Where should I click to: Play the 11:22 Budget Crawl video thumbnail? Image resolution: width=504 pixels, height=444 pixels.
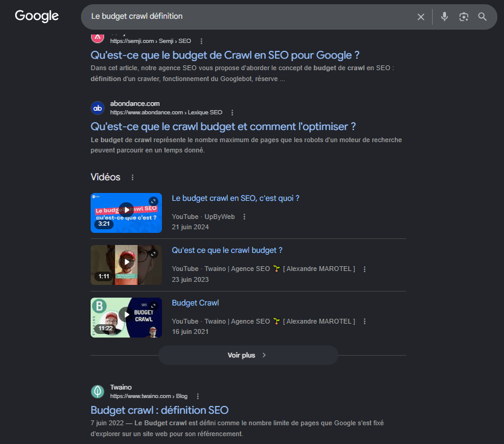tap(126, 317)
